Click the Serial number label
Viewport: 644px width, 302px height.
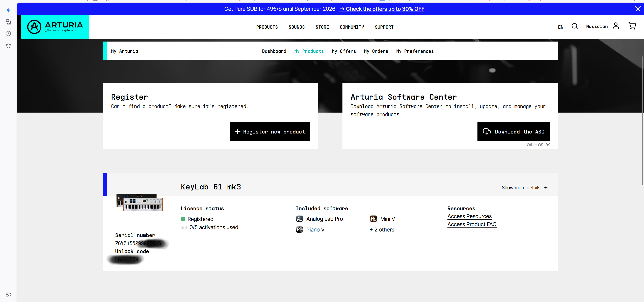point(135,235)
